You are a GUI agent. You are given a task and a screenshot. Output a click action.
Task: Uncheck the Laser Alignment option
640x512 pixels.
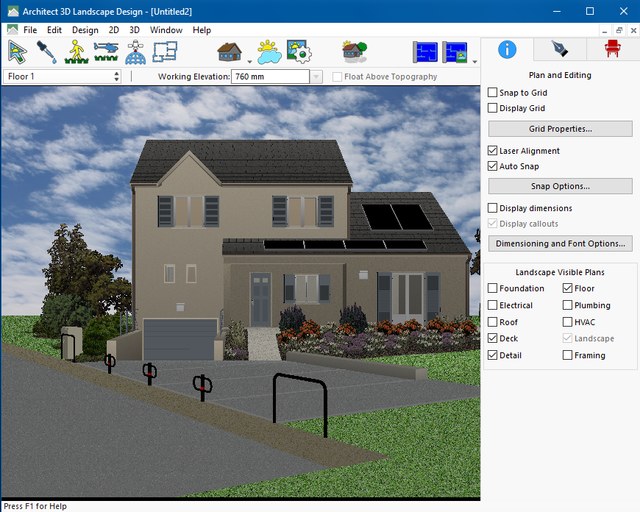coord(492,151)
